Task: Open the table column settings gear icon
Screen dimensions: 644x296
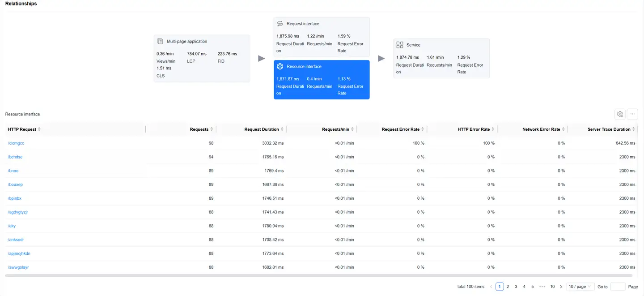Action: point(620,114)
